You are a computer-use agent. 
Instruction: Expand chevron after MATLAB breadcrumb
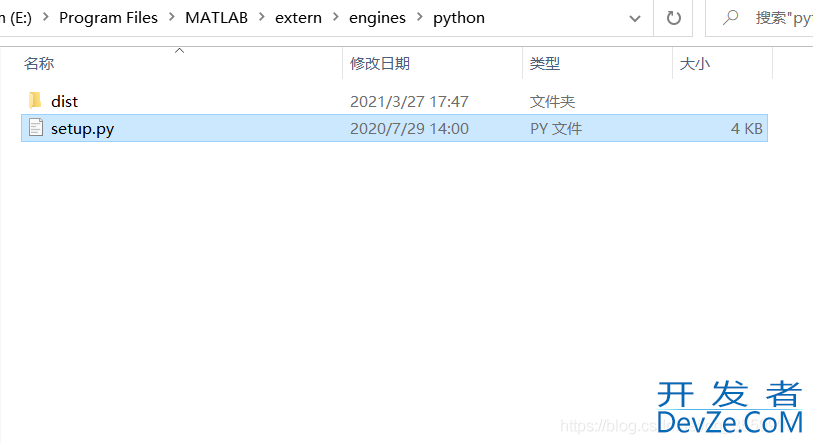pos(261,18)
